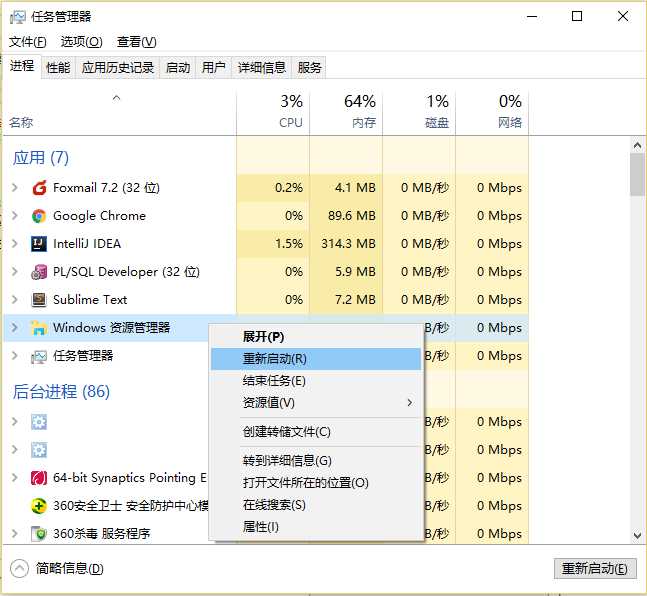Switch to the 服务 tab

(309, 67)
